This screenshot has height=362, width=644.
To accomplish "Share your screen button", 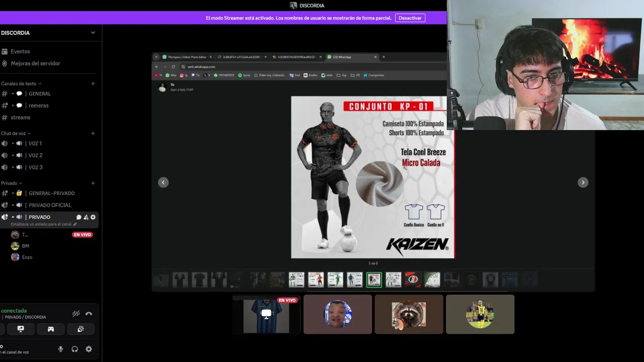I will pyautogui.click(x=21, y=329).
